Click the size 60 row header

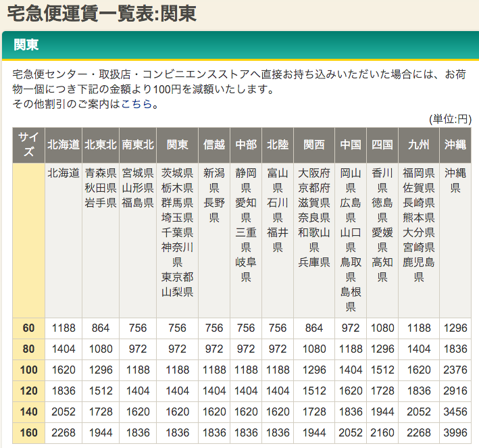pyautogui.click(x=28, y=328)
